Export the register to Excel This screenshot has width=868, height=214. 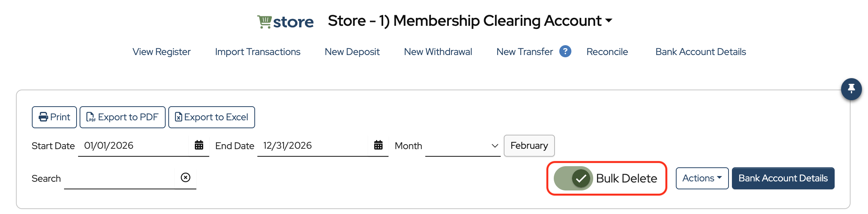(x=212, y=117)
